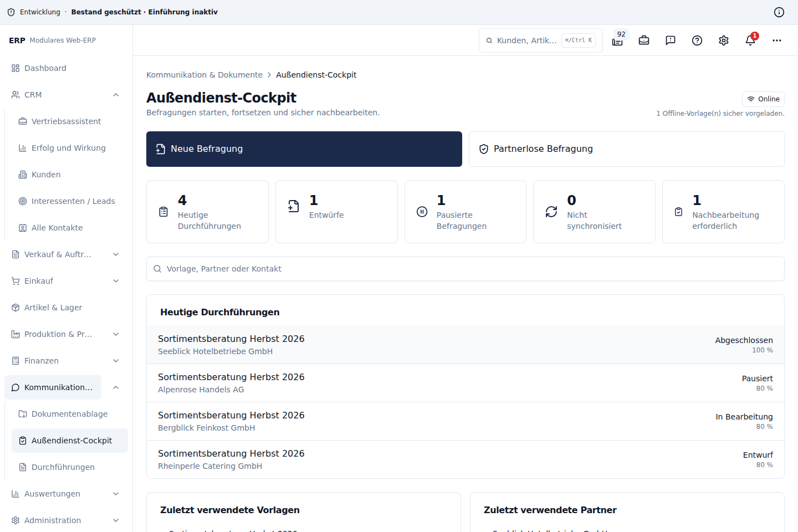
Task: Collapse the CRM section chevron
Action: click(116, 95)
